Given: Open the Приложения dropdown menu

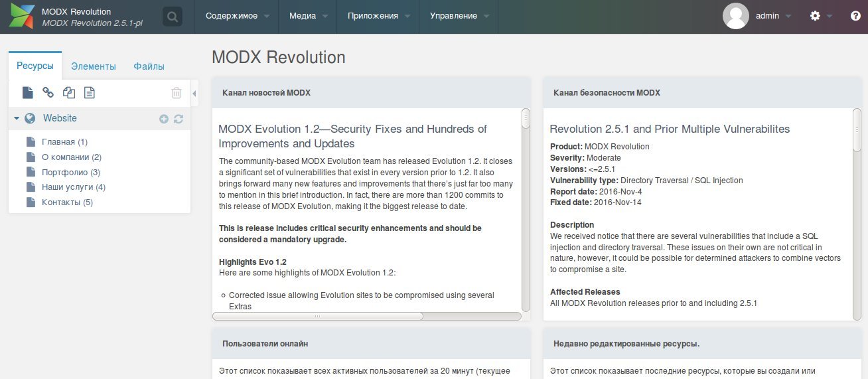Looking at the screenshot, I should [378, 16].
